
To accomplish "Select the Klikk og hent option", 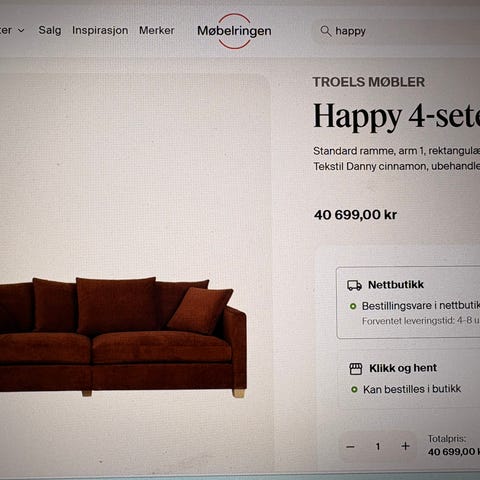I will 409,379.
